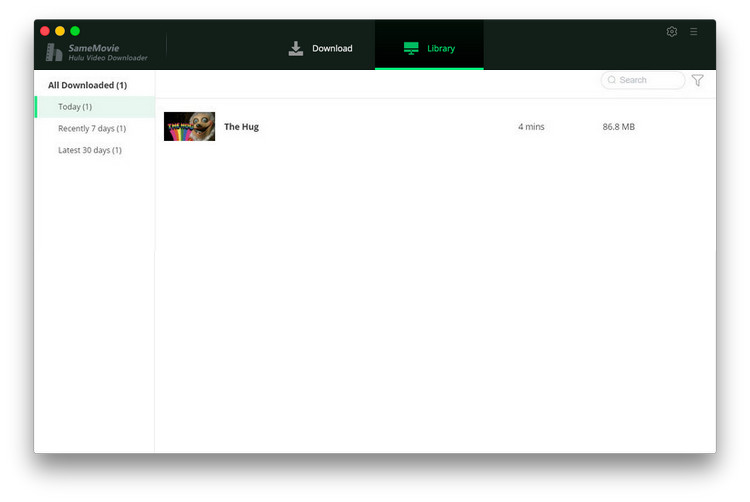Click in the Search field

point(642,80)
